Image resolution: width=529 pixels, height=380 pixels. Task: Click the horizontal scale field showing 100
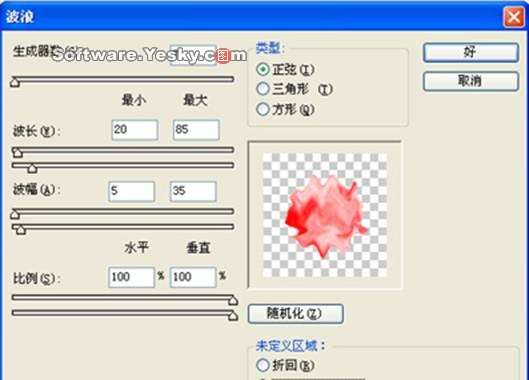[132, 277]
